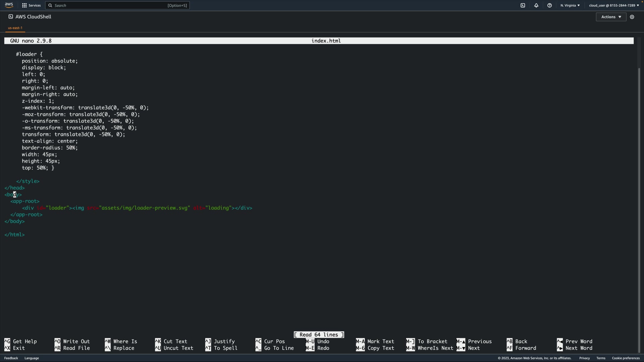The width and height of the screenshot is (644, 362).
Task: Expand the cloud_user account menu
Action: coord(614,5)
